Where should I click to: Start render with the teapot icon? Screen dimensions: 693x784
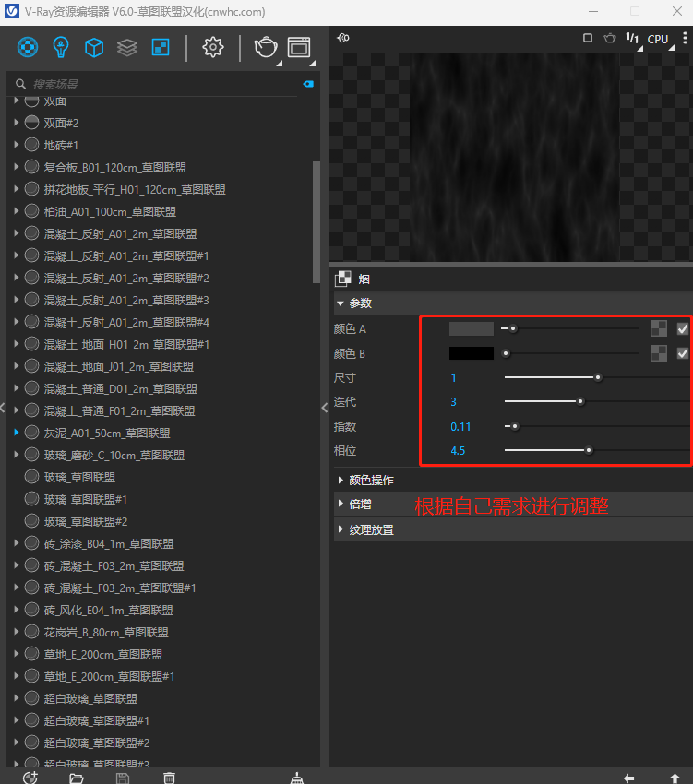click(266, 47)
